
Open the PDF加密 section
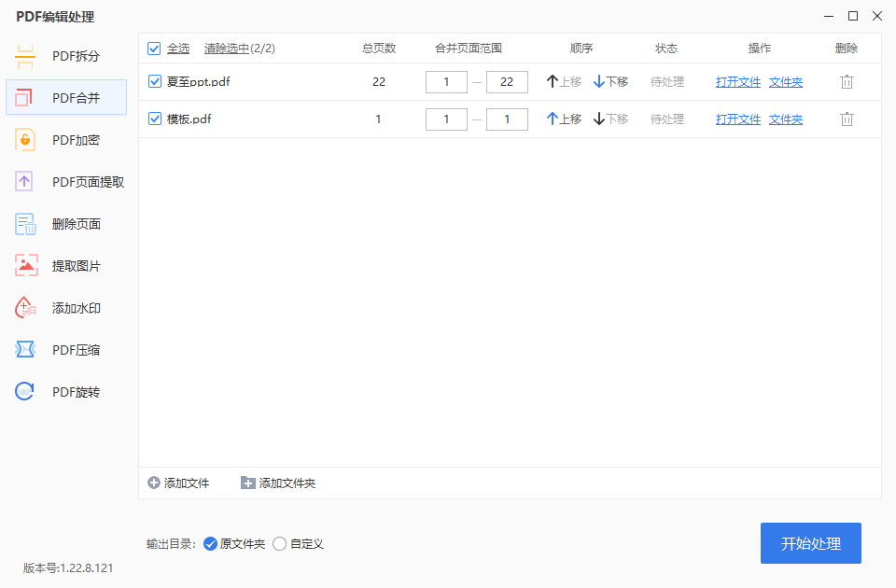point(66,140)
